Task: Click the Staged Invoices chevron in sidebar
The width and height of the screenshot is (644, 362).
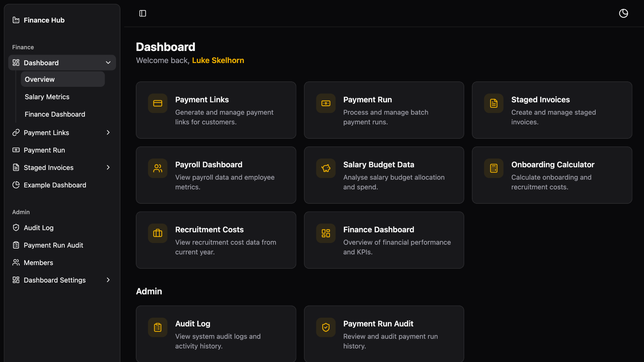Action: [108, 167]
